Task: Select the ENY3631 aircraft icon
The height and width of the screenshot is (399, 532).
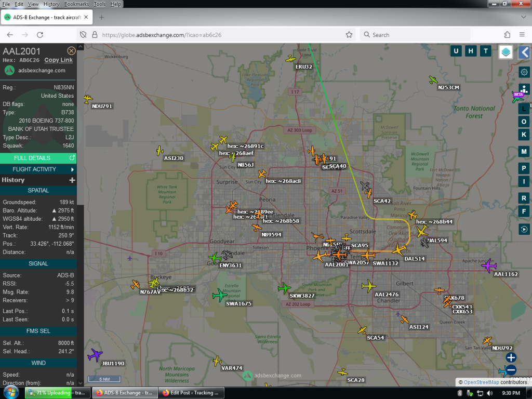Action: pos(215,258)
